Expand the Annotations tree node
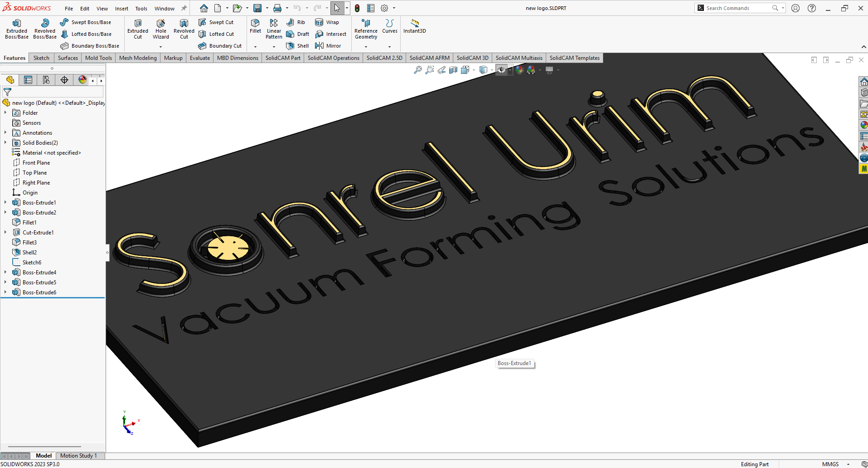This screenshot has height=468, width=868. pos(5,133)
